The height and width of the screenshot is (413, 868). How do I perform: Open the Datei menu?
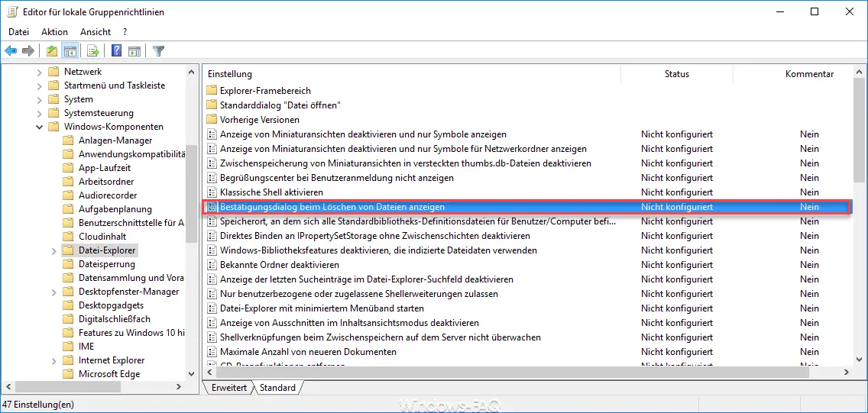point(19,32)
